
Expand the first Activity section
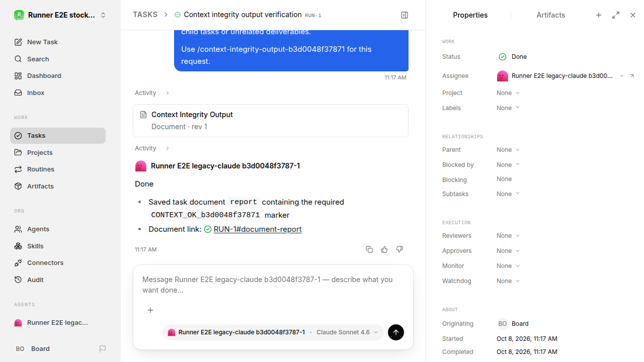click(152, 93)
